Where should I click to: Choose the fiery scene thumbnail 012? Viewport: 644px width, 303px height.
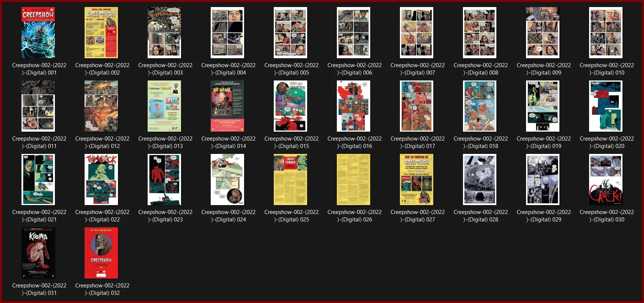(x=101, y=106)
